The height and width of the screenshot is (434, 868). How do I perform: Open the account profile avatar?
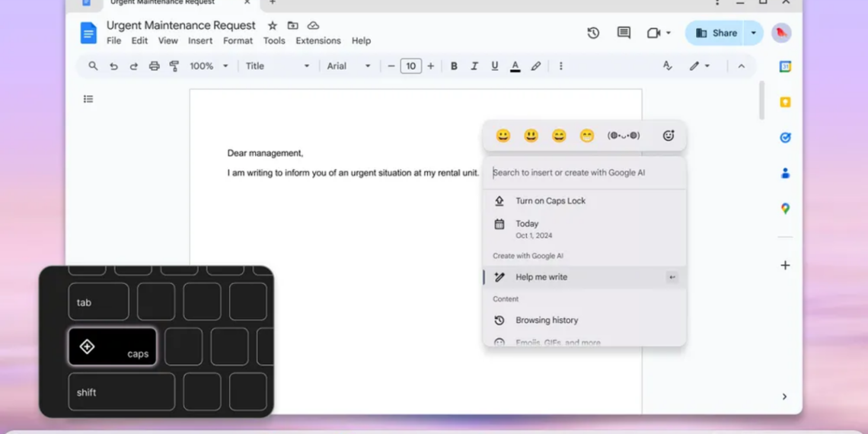point(782,34)
